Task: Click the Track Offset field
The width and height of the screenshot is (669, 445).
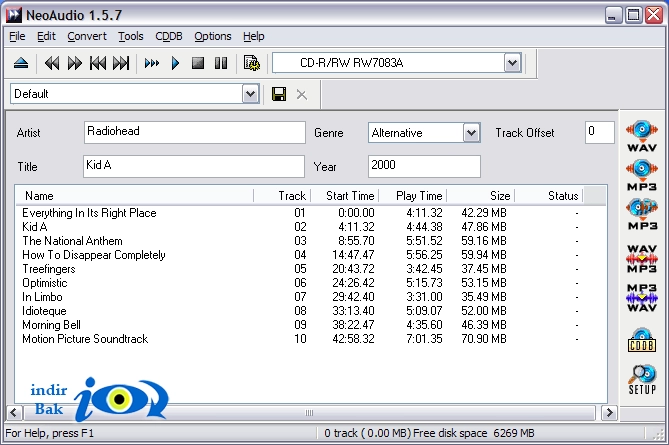Action: [599, 132]
